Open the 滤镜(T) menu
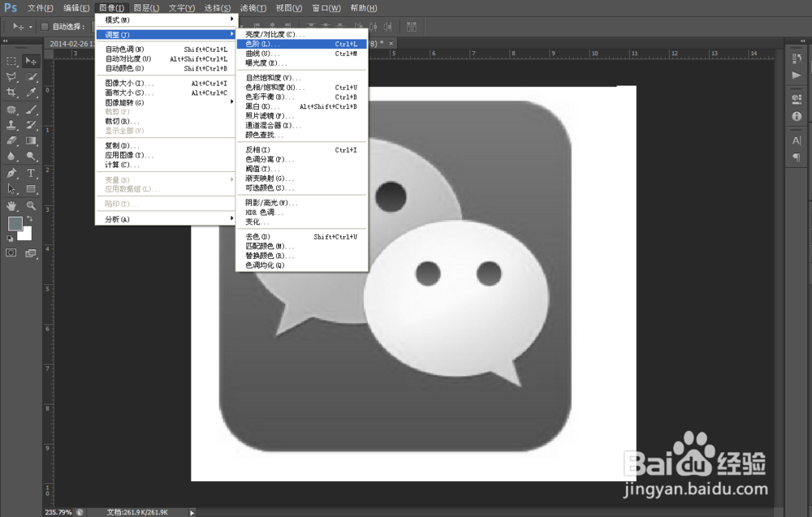 pos(253,8)
